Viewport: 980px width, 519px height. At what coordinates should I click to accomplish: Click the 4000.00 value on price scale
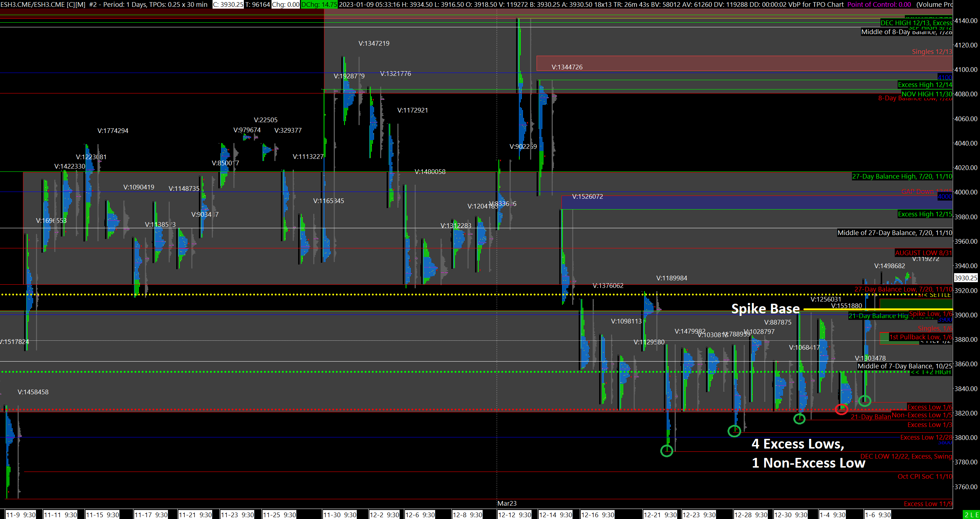pyautogui.click(x=966, y=192)
